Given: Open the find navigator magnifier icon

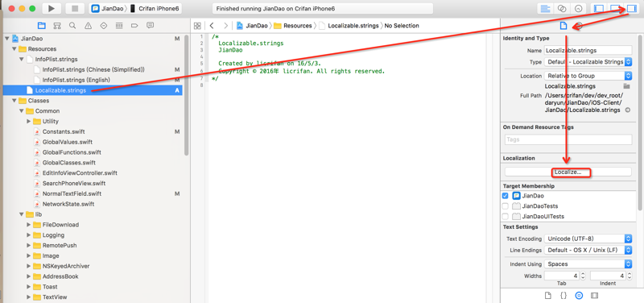Looking at the screenshot, I should pyautogui.click(x=72, y=26).
